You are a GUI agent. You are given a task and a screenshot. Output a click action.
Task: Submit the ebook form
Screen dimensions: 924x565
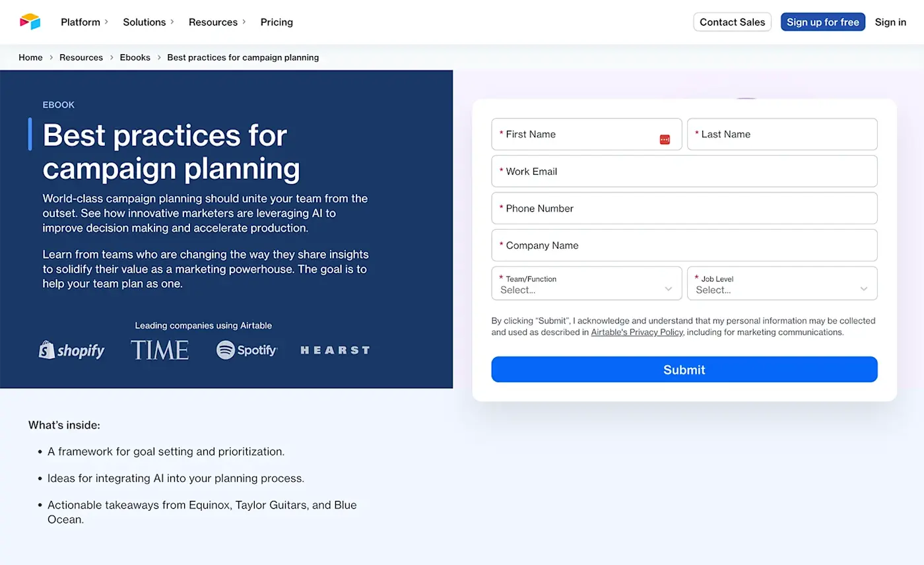coord(684,370)
